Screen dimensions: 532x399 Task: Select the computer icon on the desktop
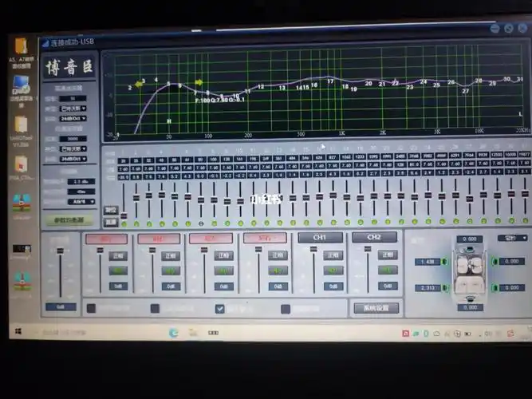(20, 84)
